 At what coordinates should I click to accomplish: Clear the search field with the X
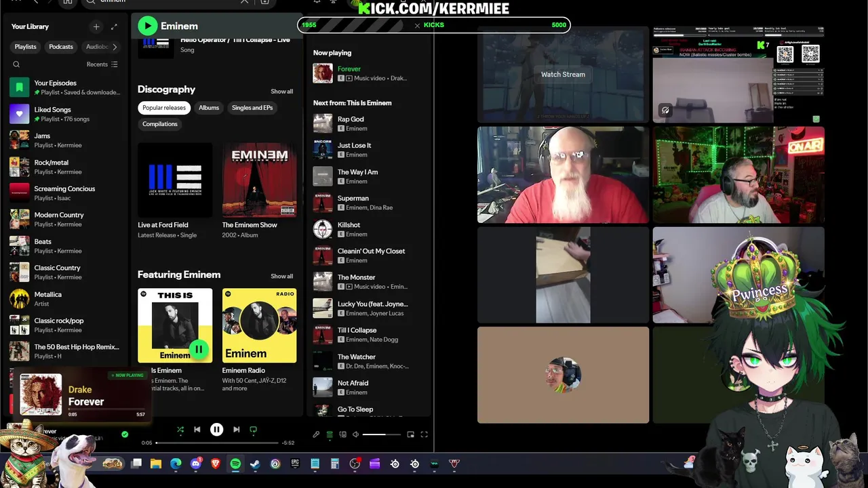(x=245, y=2)
